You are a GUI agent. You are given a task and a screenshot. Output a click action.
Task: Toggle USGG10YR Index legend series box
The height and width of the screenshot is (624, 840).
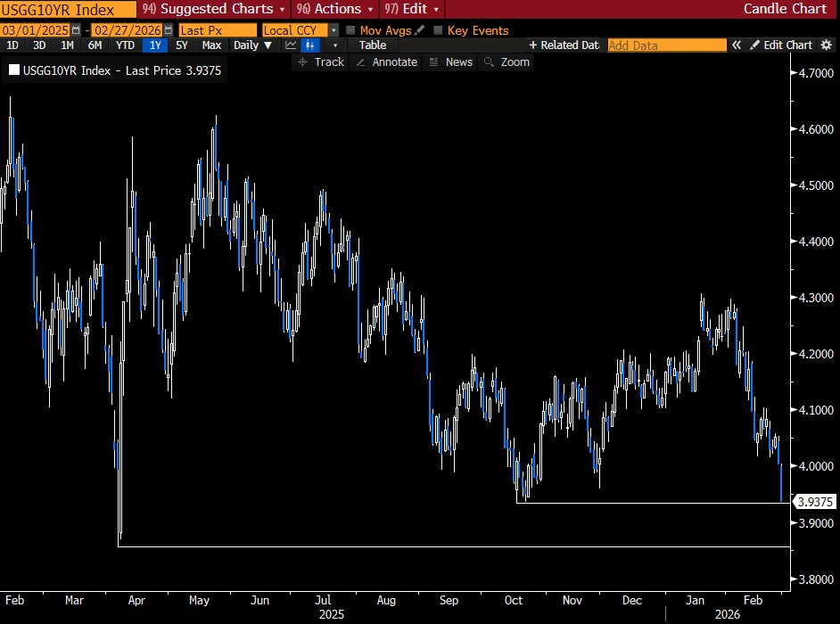(x=13, y=71)
